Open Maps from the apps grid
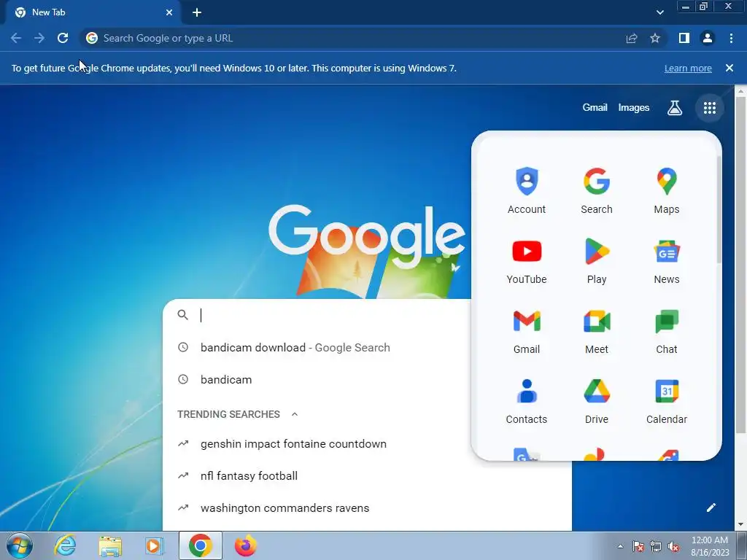 coord(667,190)
